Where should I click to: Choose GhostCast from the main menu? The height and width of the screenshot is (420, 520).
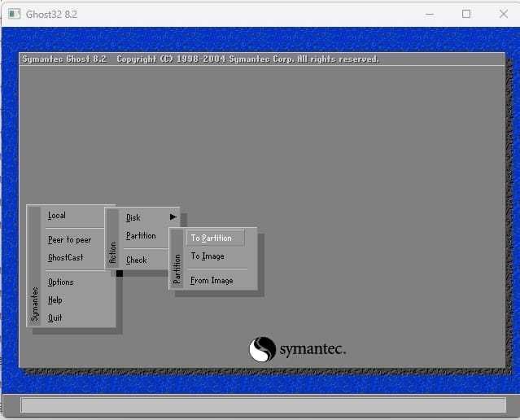[66, 257]
